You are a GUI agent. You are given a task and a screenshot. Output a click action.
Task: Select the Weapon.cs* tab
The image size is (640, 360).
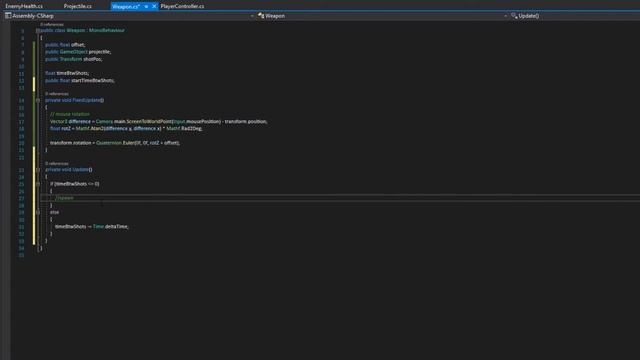[126, 7]
